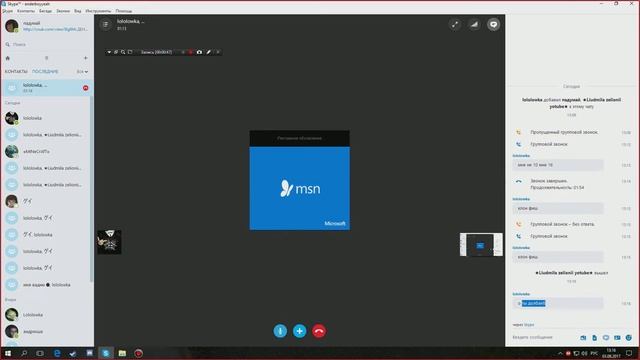Open the Звонки menu
Image resolution: width=640 pixels, height=360 pixels.
63,11
